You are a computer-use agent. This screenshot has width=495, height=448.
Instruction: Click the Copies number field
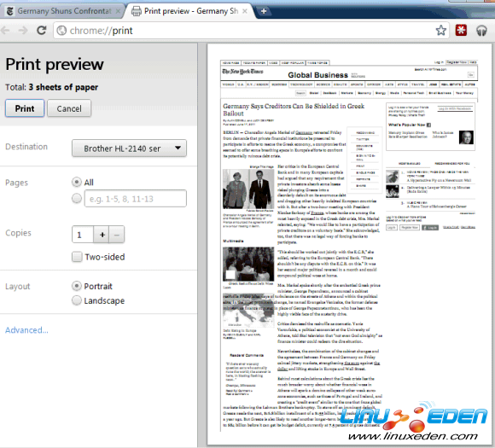pyautogui.click(x=83, y=235)
